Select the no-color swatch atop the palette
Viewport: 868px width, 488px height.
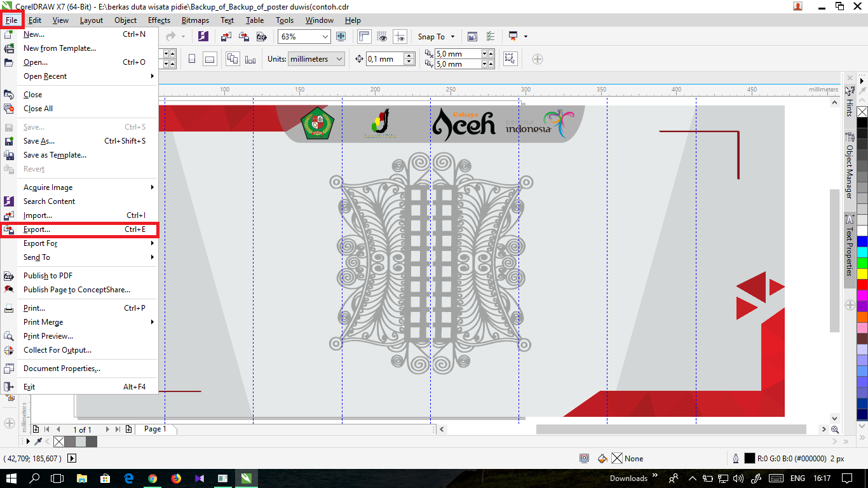862,112
